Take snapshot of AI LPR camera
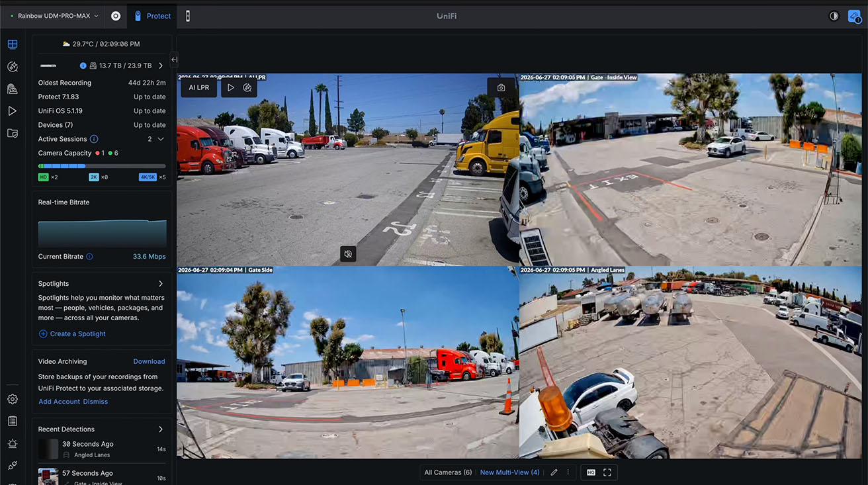The width and height of the screenshot is (868, 485). click(x=501, y=87)
